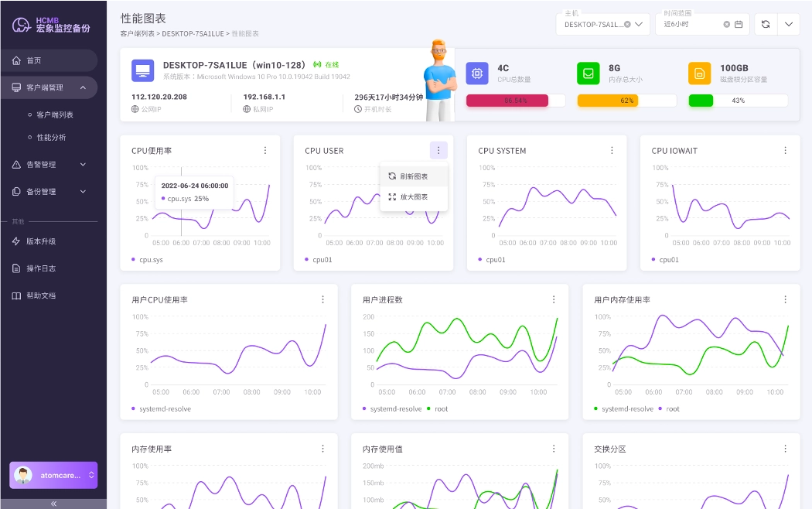Click the orange 100GB disk icon
The height and width of the screenshot is (509, 812).
700,73
